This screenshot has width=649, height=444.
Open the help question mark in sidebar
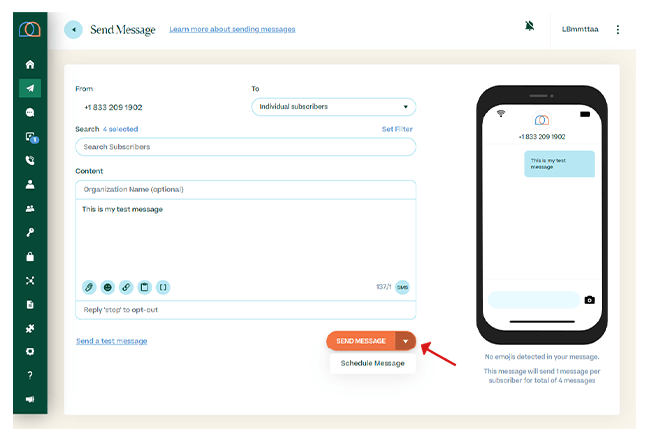30,375
